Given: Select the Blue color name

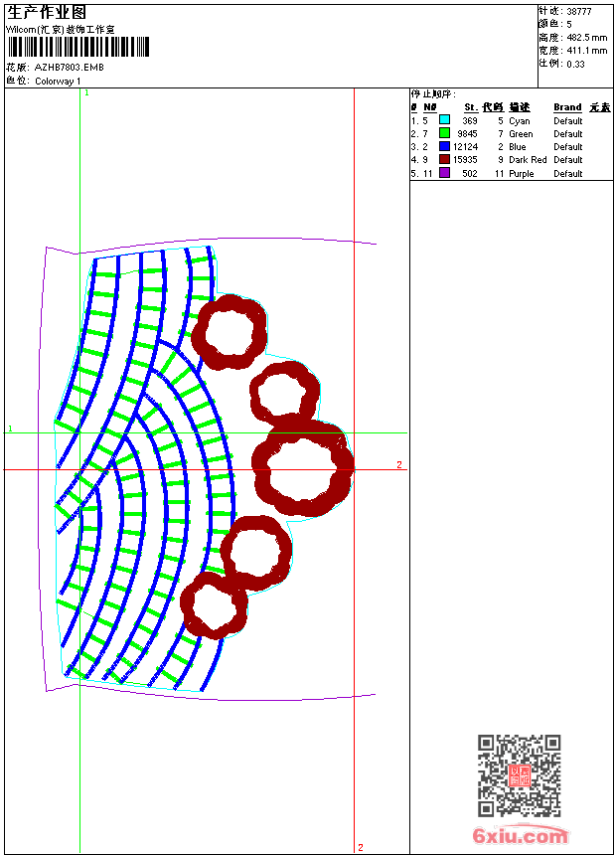Looking at the screenshot, I should [x=518, y=147].
